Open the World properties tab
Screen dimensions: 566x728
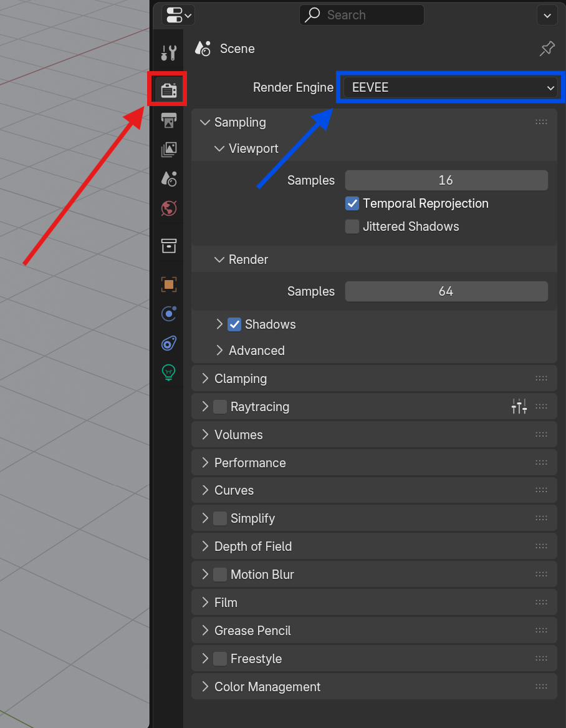tap(168, 208)
